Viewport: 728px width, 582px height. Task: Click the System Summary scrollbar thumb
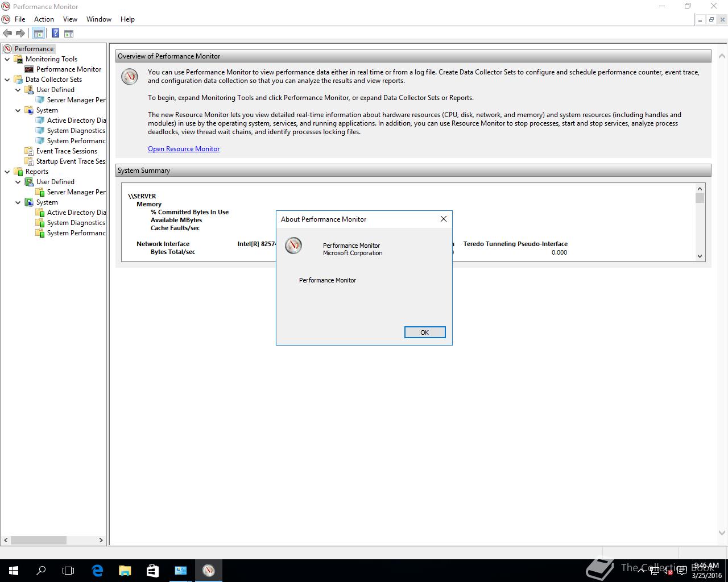click(x=700, y=198)
